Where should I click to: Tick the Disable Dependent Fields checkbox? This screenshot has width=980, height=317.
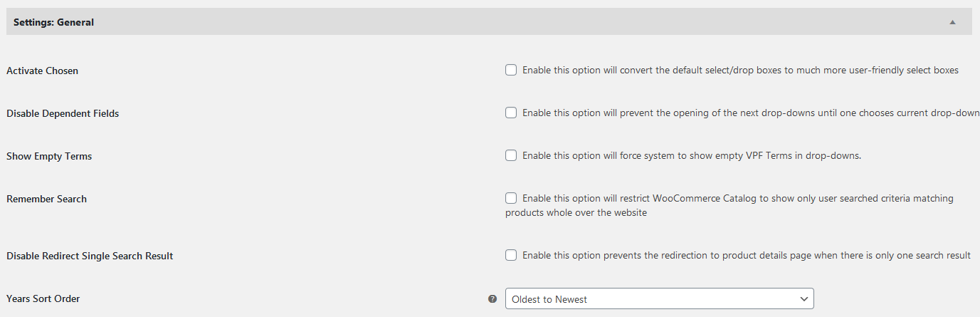click(x=511, y=113)
